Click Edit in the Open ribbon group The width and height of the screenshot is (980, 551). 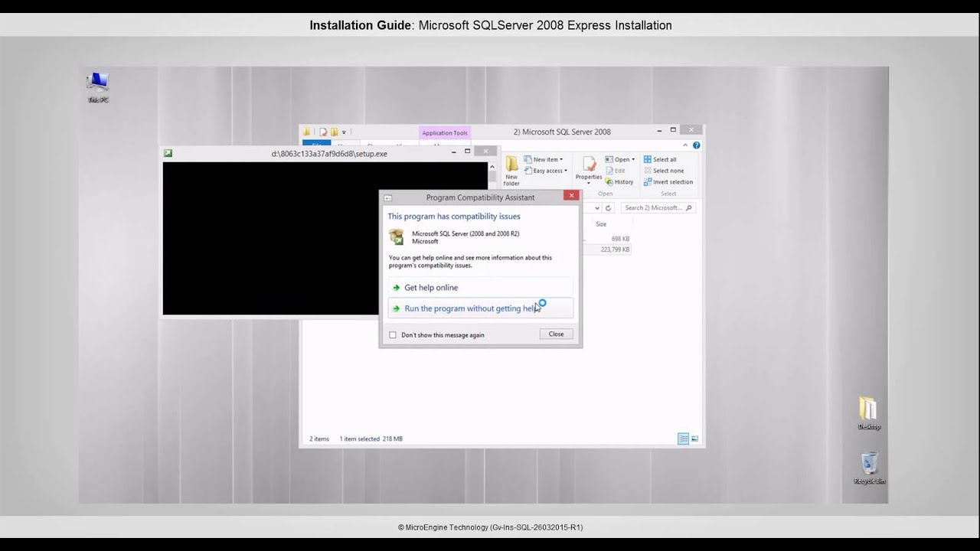tap(615, 171)
